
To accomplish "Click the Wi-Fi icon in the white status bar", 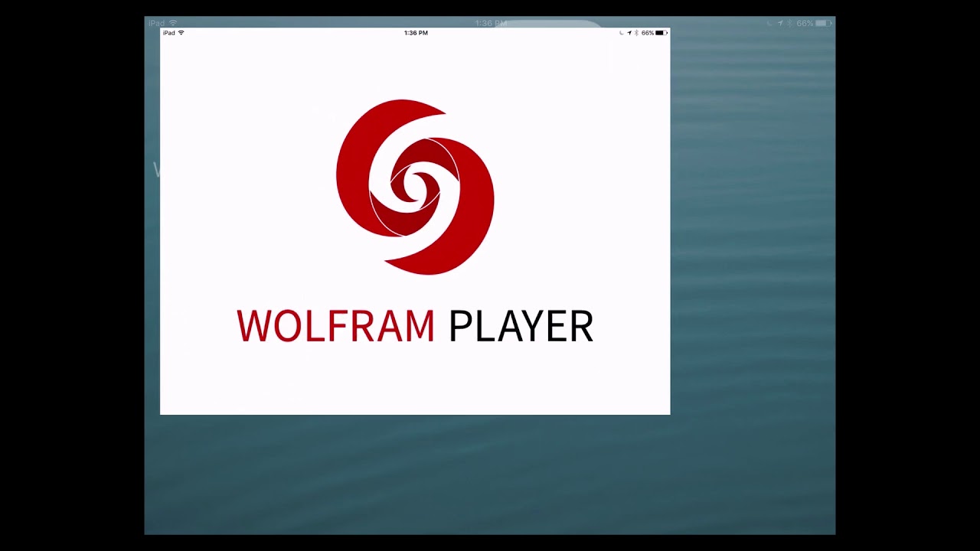I will tap(181, 33).
